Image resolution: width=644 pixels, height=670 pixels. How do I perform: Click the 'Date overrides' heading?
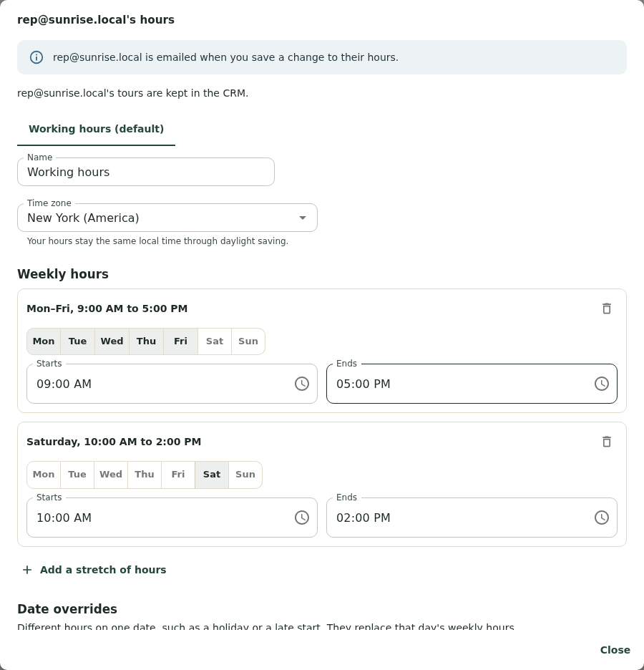click(x=67, y=609)
